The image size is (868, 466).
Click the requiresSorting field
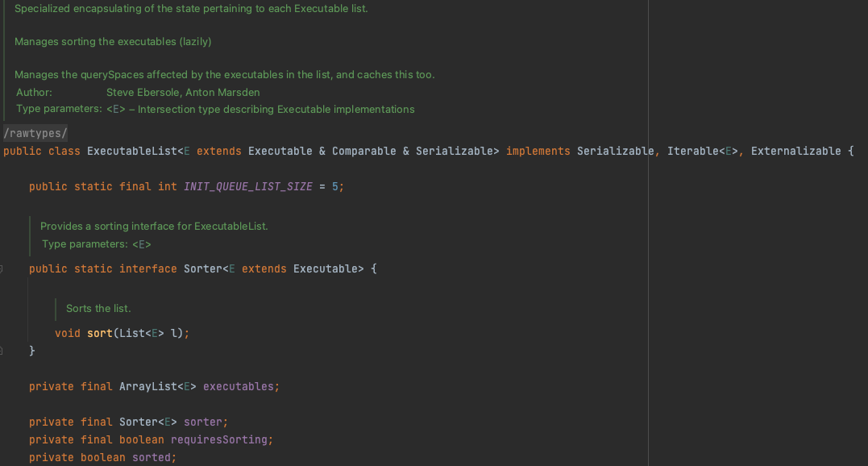[x=218, y=439]
